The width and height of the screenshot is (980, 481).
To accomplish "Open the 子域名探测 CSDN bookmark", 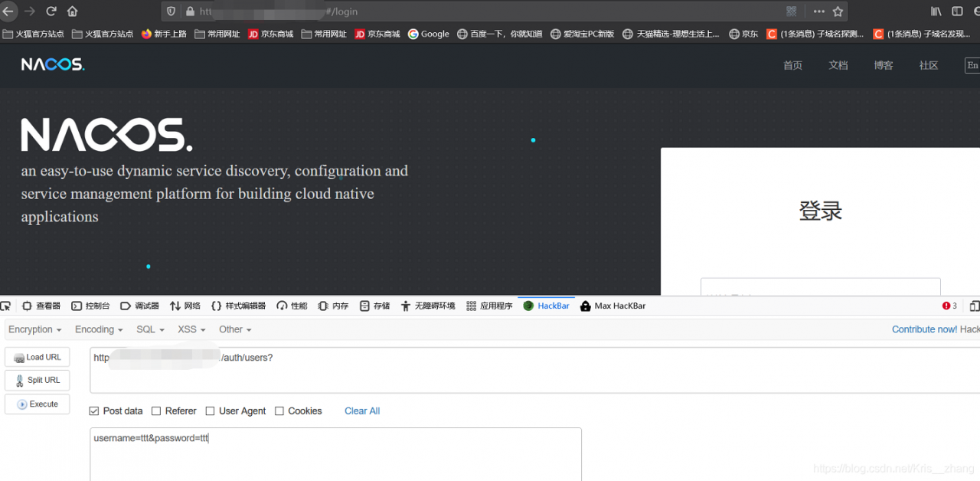I will coord(815,34).
